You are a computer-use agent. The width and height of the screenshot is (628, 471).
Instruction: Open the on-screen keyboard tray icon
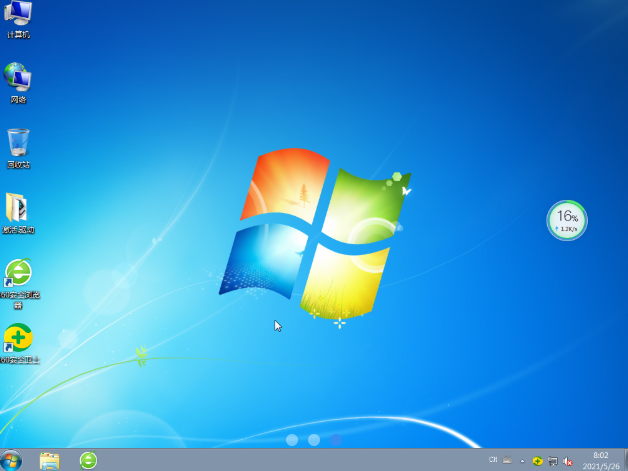click(x=507, y=460)
